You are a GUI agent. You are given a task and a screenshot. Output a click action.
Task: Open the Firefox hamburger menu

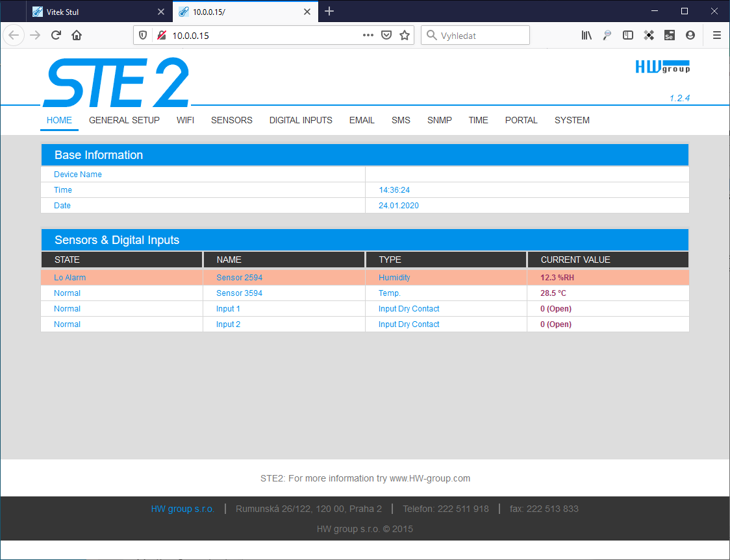717,35
